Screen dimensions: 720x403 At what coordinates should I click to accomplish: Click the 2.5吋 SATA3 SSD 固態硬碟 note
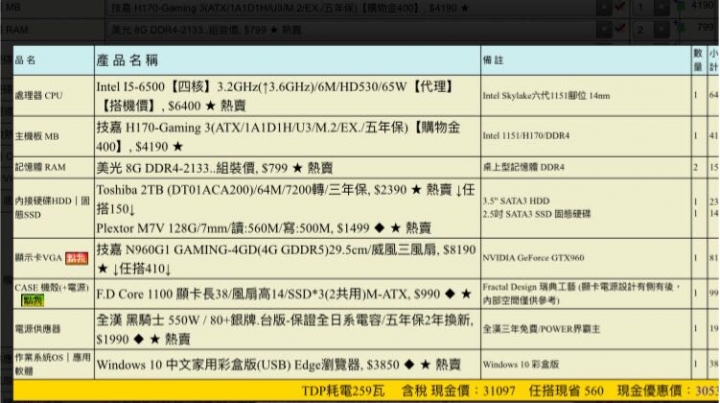coord(536,214)
